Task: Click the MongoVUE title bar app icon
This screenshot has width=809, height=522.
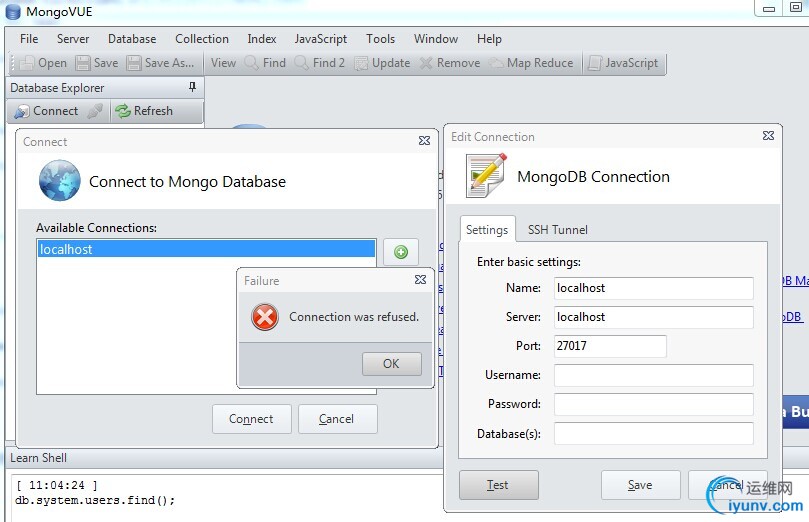Action: click(x=13, y=12)
